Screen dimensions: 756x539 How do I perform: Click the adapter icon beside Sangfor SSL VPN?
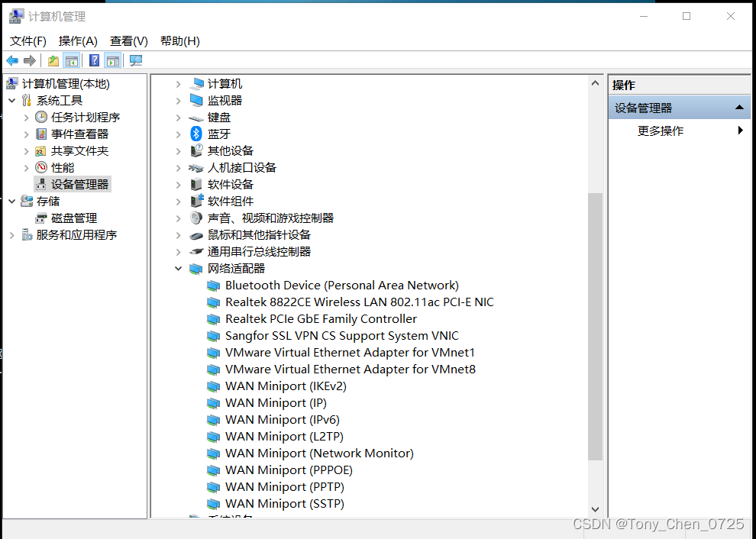[213, 336]
